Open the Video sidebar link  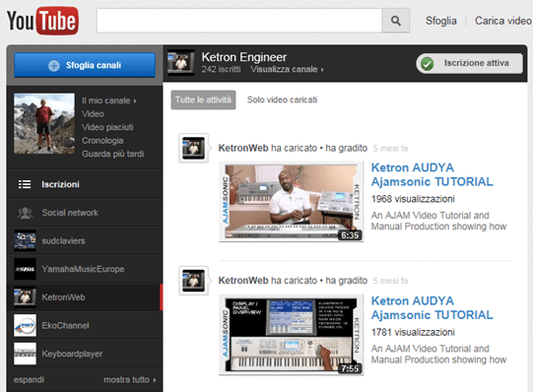[93, 114]
